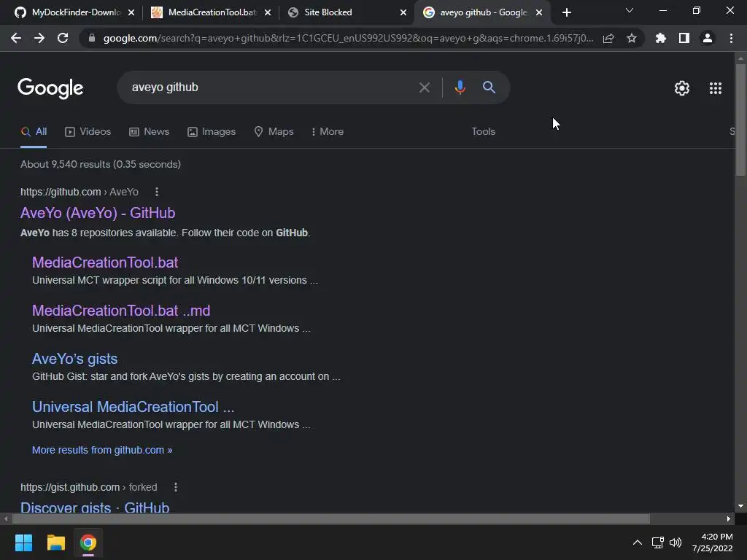Open the clock and date 4:20 PM panel
Screen dimensions: 747x560
pos(713,542)
